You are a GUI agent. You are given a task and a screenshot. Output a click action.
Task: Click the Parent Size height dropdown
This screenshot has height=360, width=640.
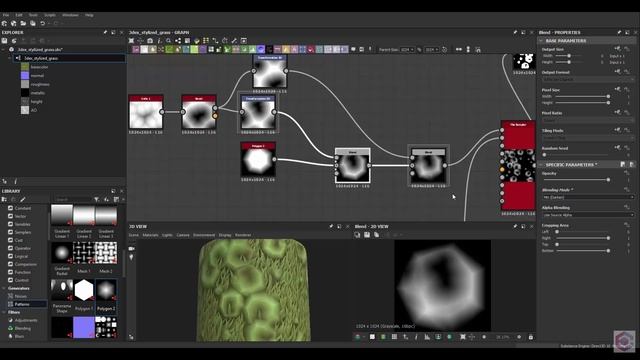pyautogui.click(x=432, y=49)
